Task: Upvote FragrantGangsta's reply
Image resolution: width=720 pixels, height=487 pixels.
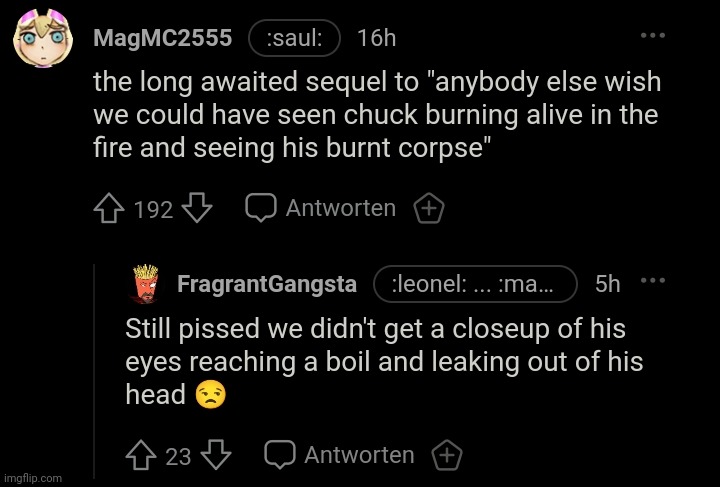Action: click(x=140, y=456)
